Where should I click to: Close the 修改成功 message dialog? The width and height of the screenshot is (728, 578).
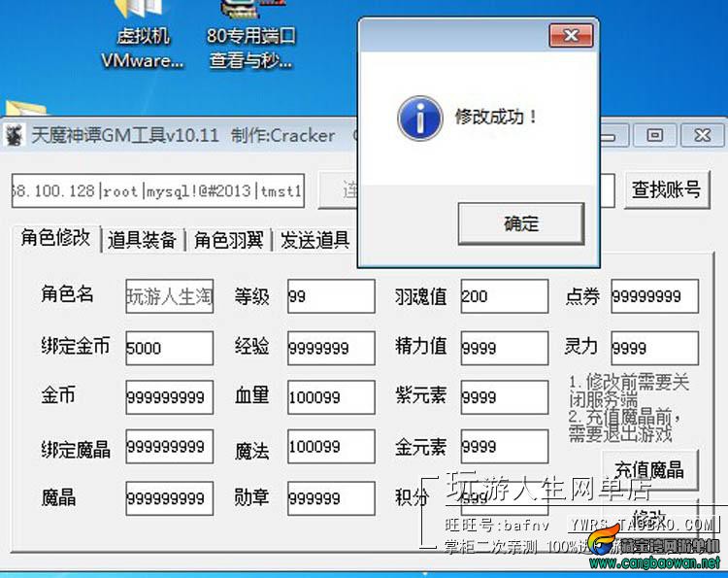571,35
